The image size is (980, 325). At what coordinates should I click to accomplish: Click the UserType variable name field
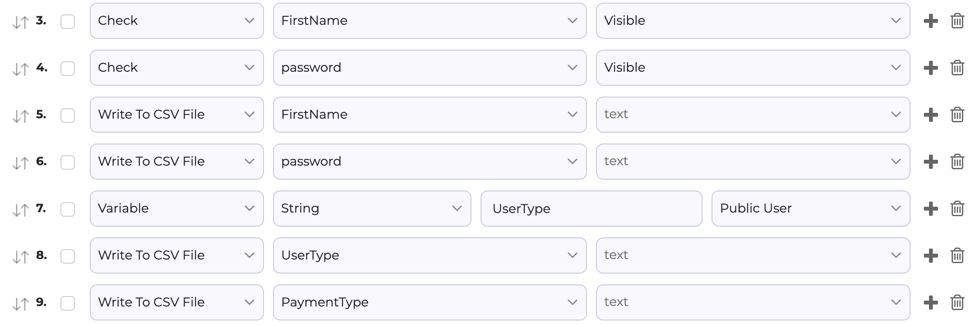[591, 209]
